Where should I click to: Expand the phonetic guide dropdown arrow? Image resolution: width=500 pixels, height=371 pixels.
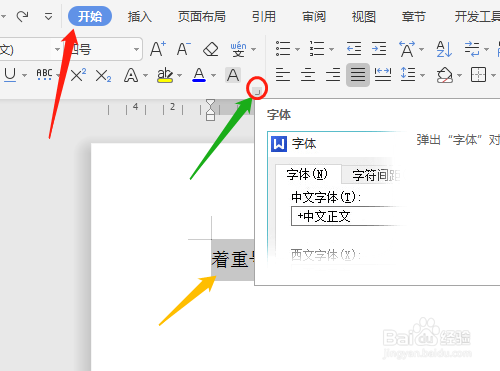click(x=254, y=49)
